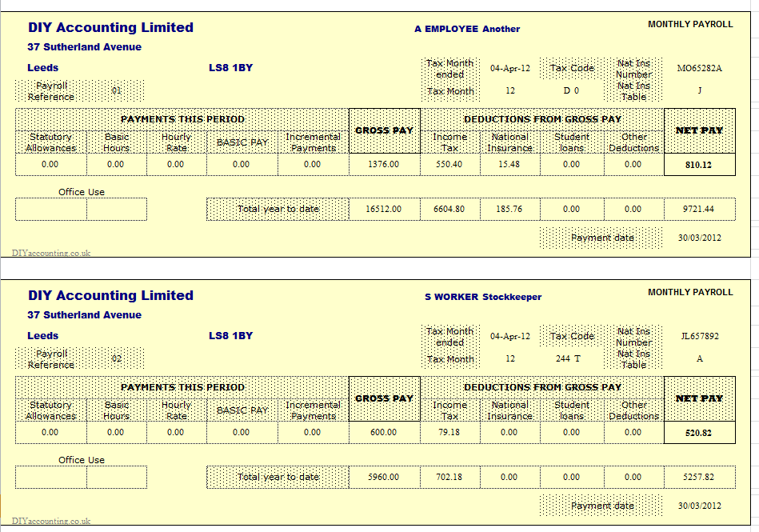Viewport: 759px width, 532px height.
Task: Select the year-to-date gross 5960.00
Action: point(383,476)
